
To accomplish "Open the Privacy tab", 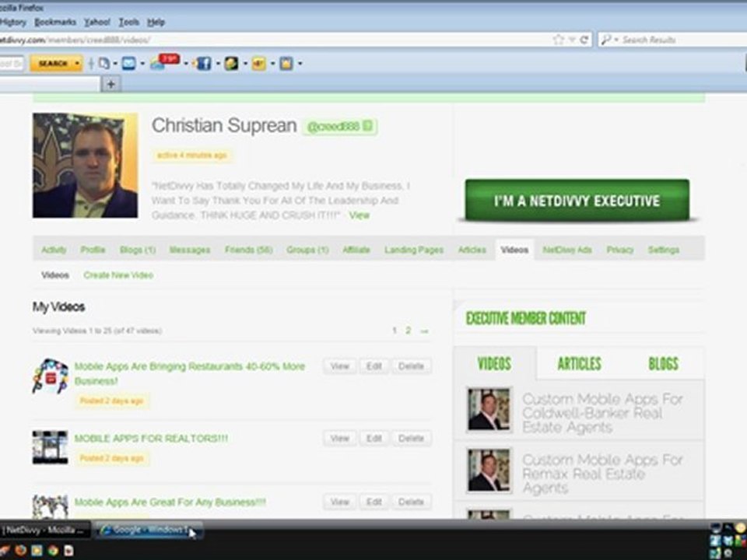I will (x=620, y=250).
